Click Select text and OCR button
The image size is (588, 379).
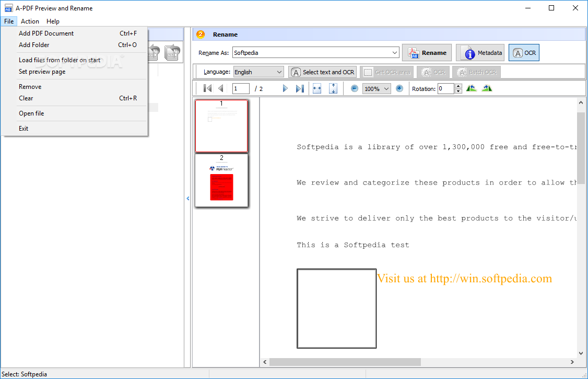click(323, 72)
